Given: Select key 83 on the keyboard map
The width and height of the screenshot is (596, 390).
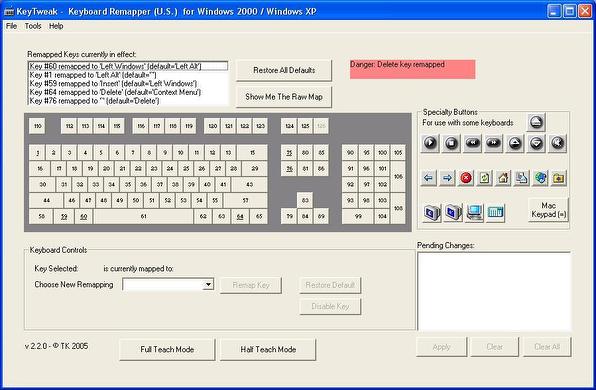Looking at the screenshot, I should click(x=305, y=200).
